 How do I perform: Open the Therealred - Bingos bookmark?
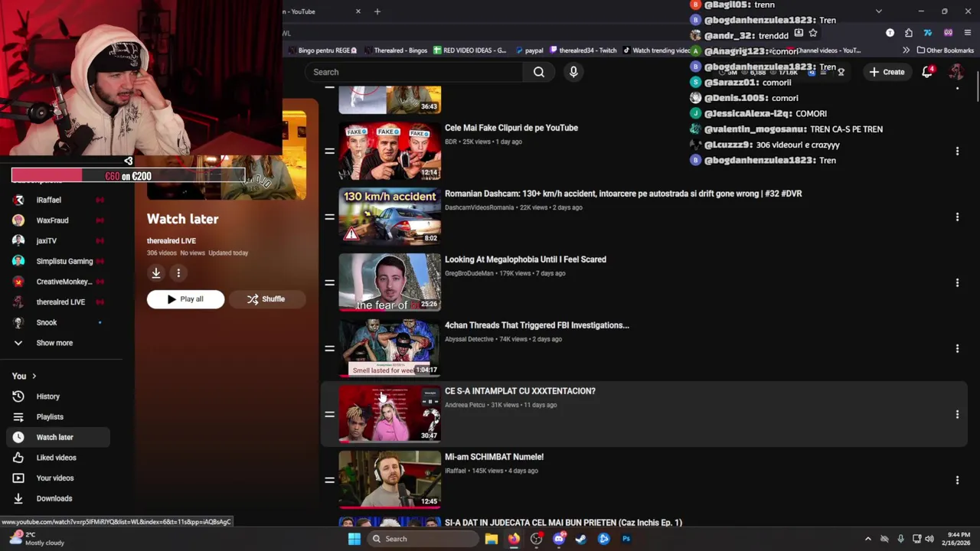coord(394,51)
